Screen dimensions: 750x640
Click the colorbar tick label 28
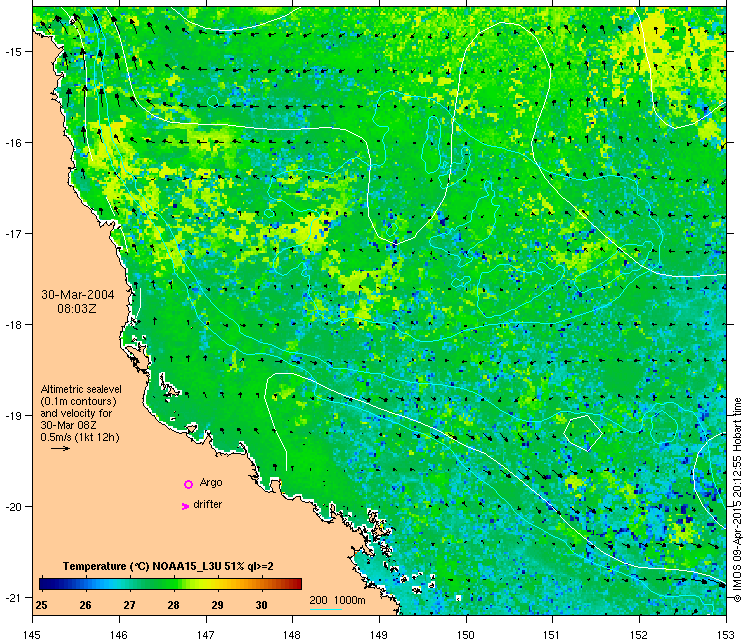click(x=173, y=605)
